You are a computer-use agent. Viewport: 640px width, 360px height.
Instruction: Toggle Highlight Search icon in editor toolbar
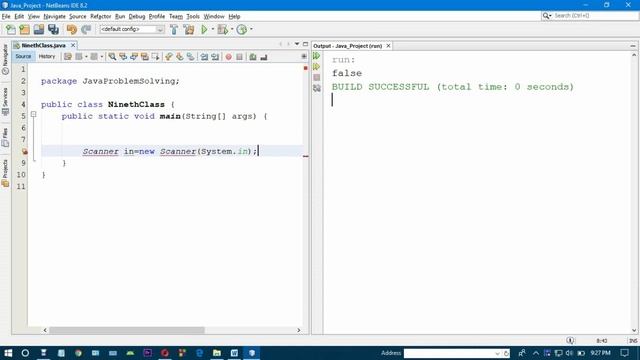tap(145, 57)
